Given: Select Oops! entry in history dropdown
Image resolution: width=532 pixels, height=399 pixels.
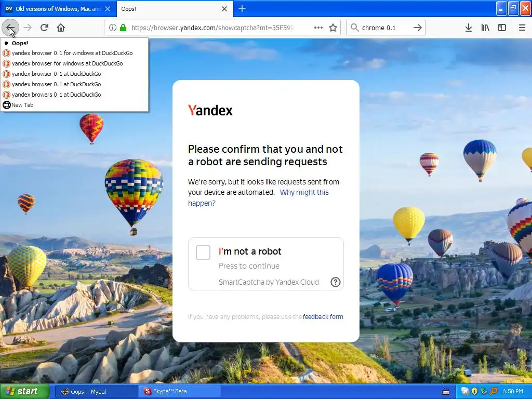Looking at the screenshot, I should [74, 43].
